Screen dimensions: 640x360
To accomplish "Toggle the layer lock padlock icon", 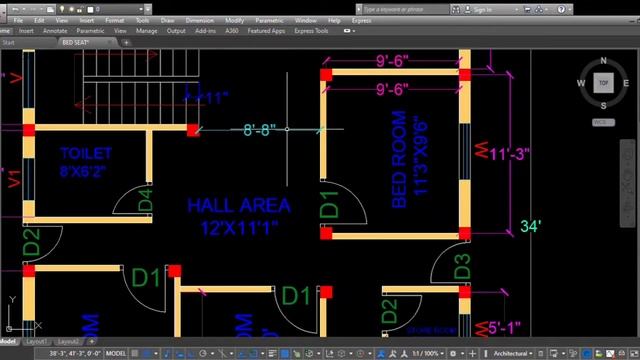I will [80, 9].
